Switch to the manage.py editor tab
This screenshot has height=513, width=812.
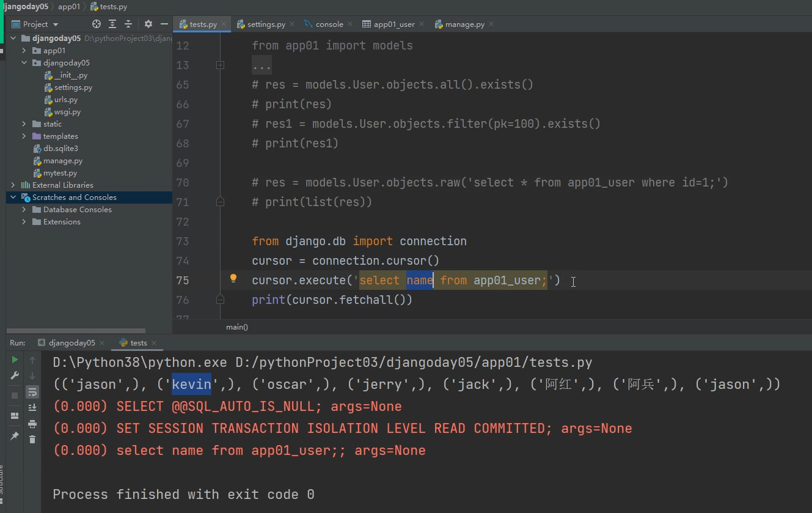tap(465, 24)
